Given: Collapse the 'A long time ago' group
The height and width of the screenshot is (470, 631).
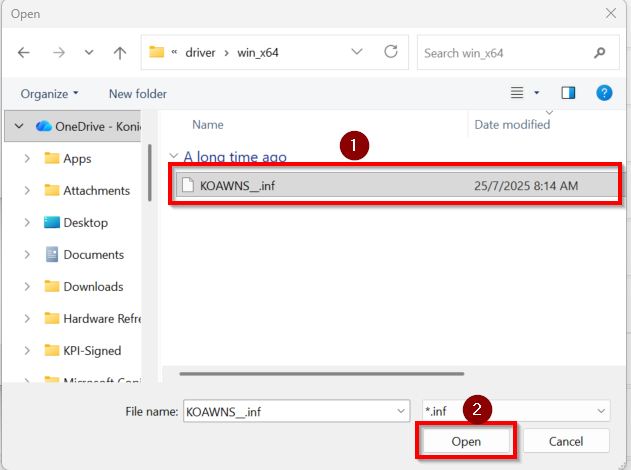Looking at the screenshot, I should coord(174,157).
